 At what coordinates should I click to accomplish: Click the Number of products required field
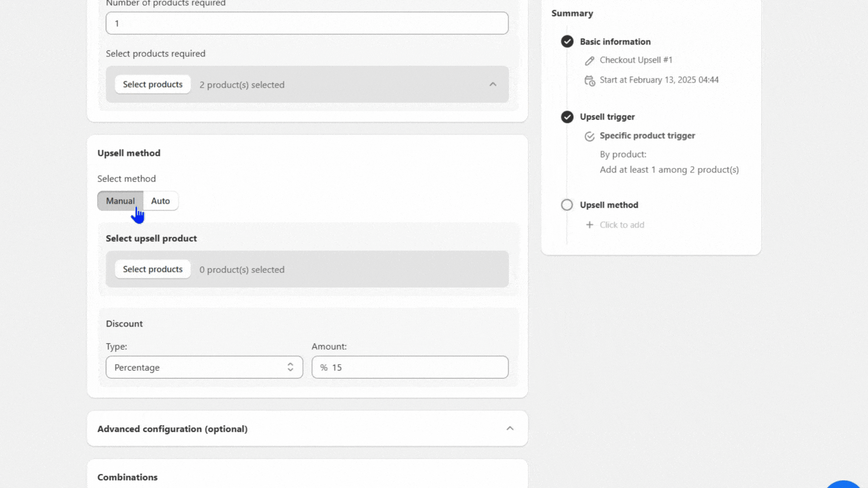pyautogui.click(x=307, y=23)
